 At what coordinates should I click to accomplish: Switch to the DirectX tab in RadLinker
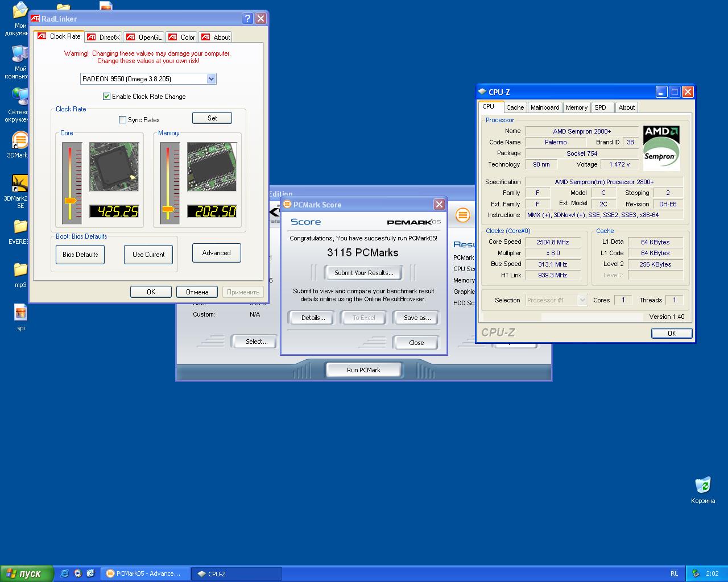pyautogui.click(x=105, y=38)
